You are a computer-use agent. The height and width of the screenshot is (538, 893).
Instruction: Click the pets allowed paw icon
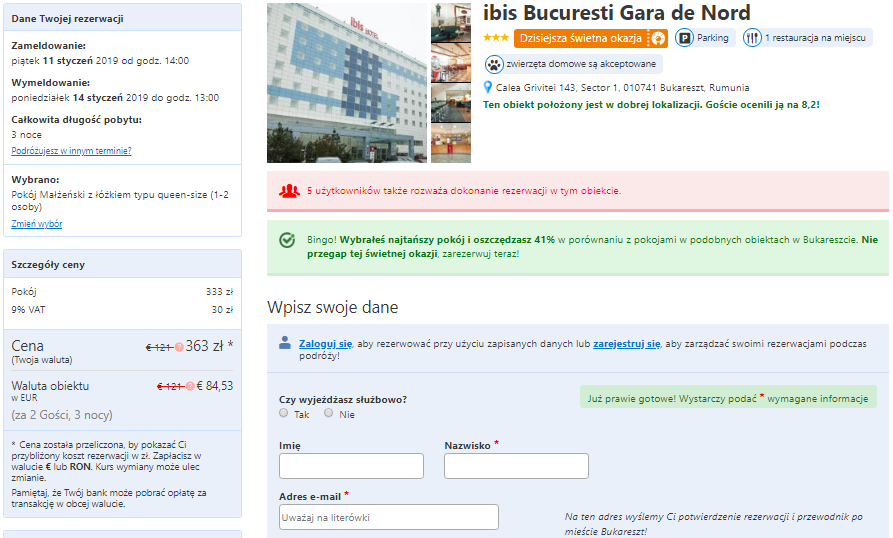point(494,64)
